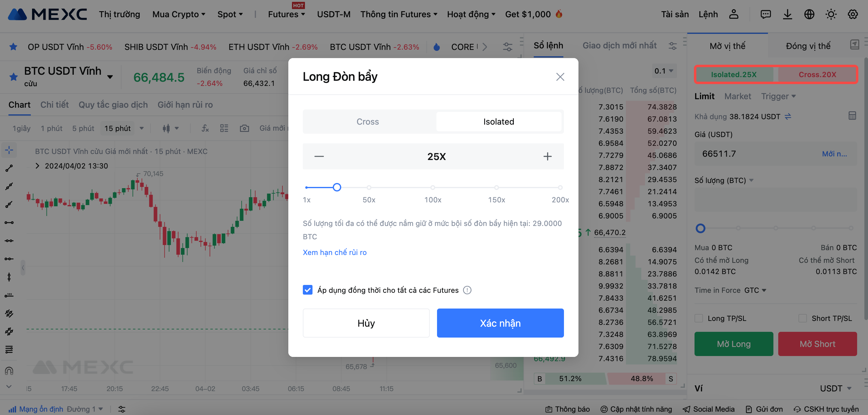The image size is (868, 415).
Task: Switch to Giao dịch mới nhất tab
Action: pos(619,45)
